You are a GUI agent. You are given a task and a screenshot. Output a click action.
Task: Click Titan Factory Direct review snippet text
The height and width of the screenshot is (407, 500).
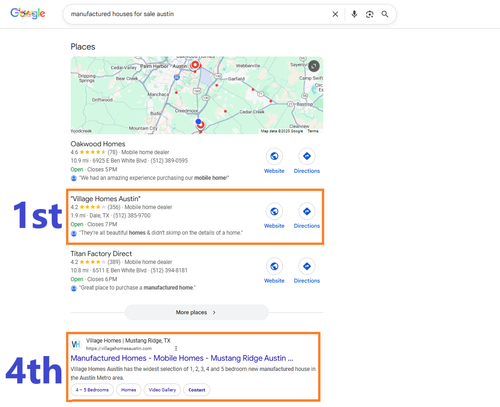point(137,288)
